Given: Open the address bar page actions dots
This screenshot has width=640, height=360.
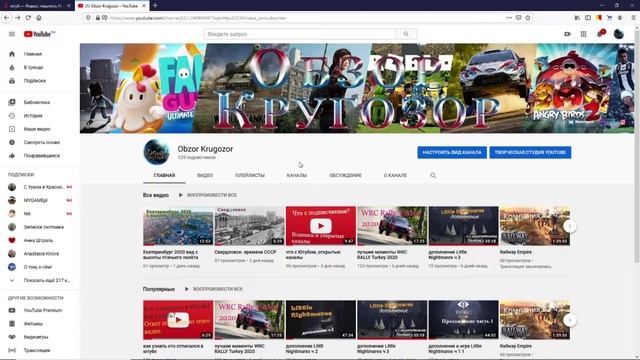Looking at the screenshot, I should click(509, 18).
